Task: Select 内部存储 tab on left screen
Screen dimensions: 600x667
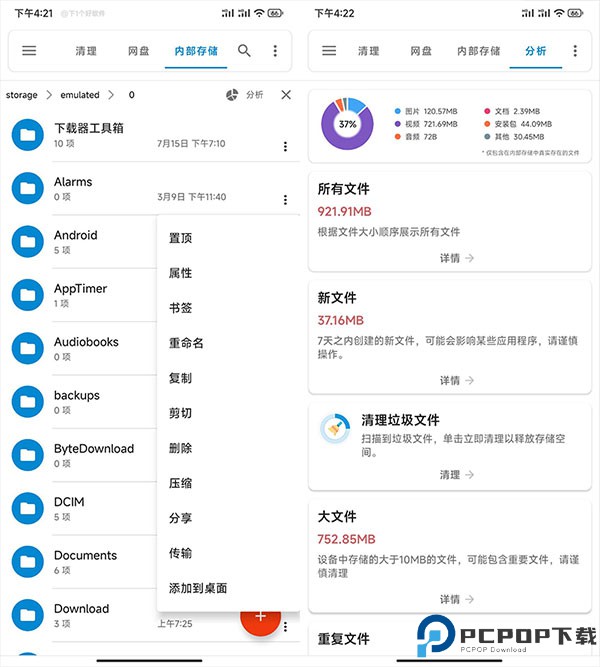Action: 196,51
